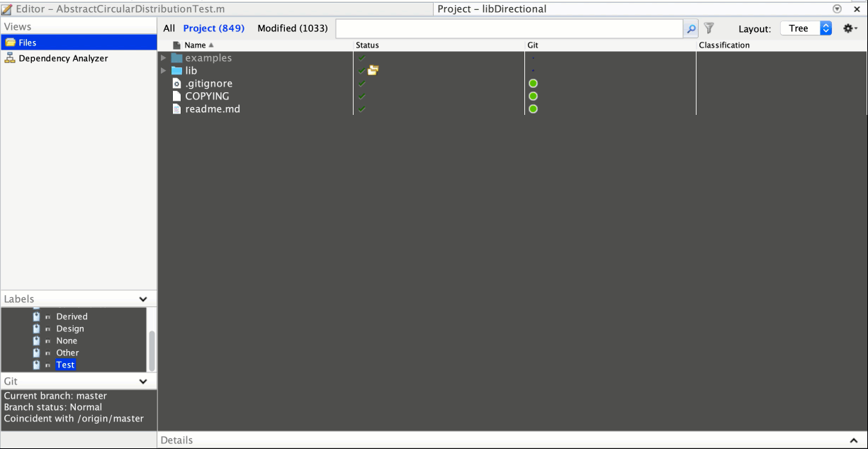Image resolution: width=868 pixels, height=449 pixels.
Task: Expand the lib folder
Action: click(164, 71)
